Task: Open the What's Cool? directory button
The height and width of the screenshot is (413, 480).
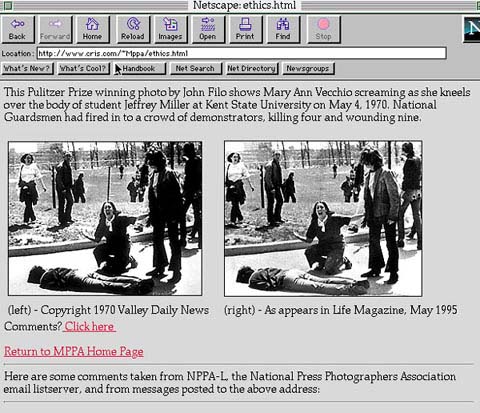Action: click(x=83, y=69)
